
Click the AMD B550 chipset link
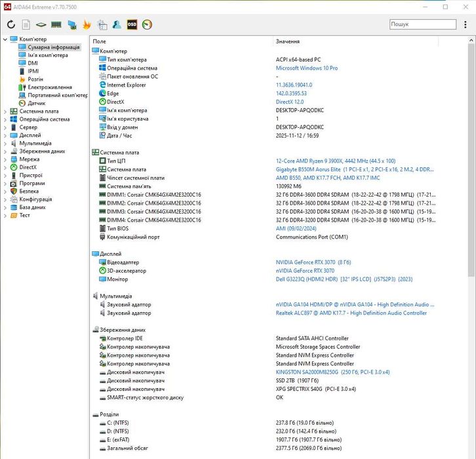tap(328, 178)
